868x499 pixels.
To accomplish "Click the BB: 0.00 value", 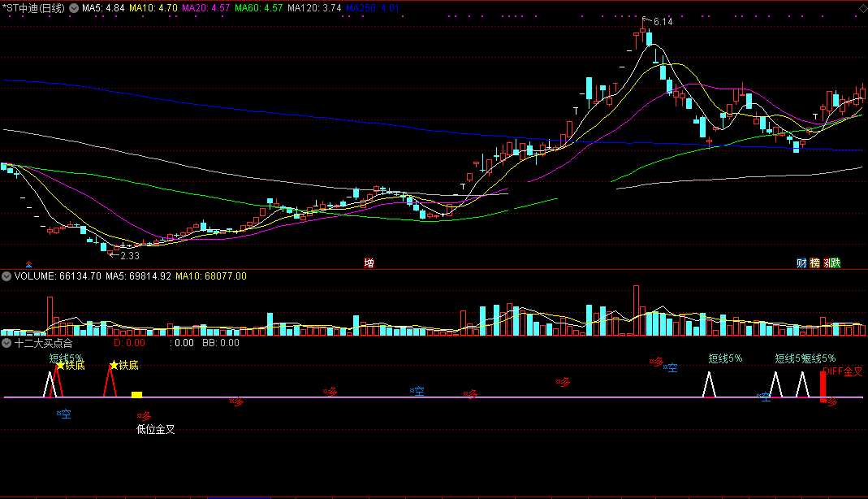I will tap(221, 343).
